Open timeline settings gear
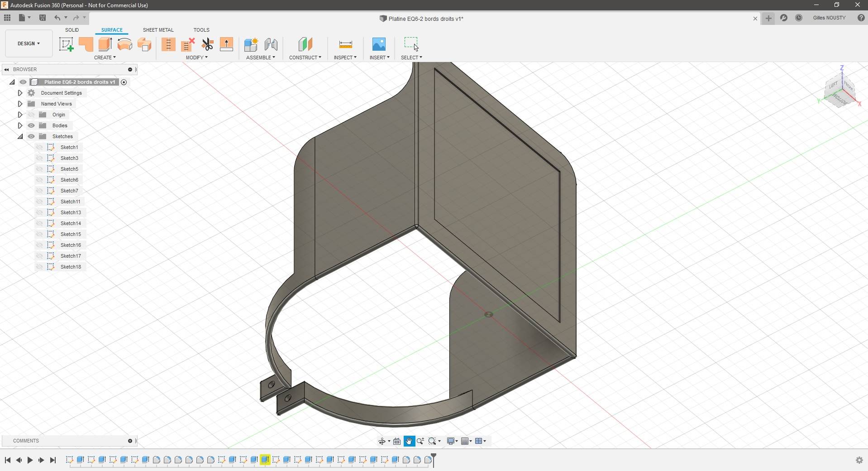Viewport: 868px width, 471px height. pos(859,460)
